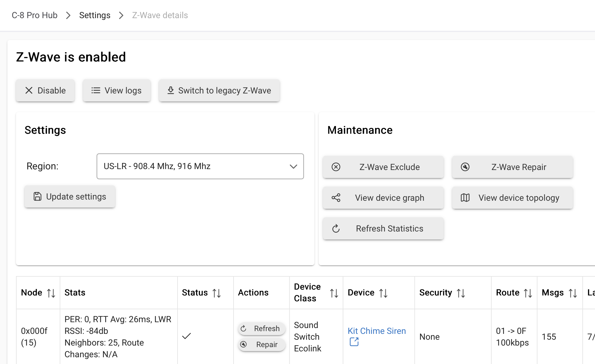
Task: Sort table by Route column
Action: [528, 293]
